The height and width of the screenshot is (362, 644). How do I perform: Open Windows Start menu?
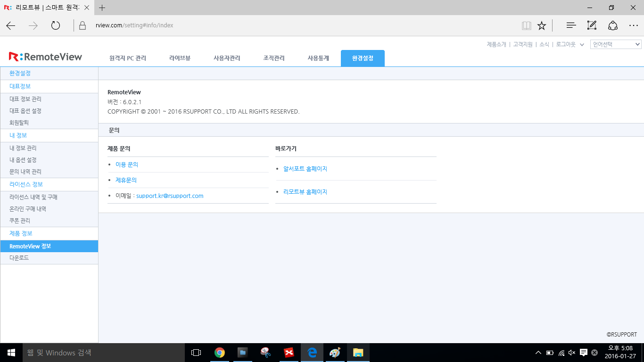point(11,353)
